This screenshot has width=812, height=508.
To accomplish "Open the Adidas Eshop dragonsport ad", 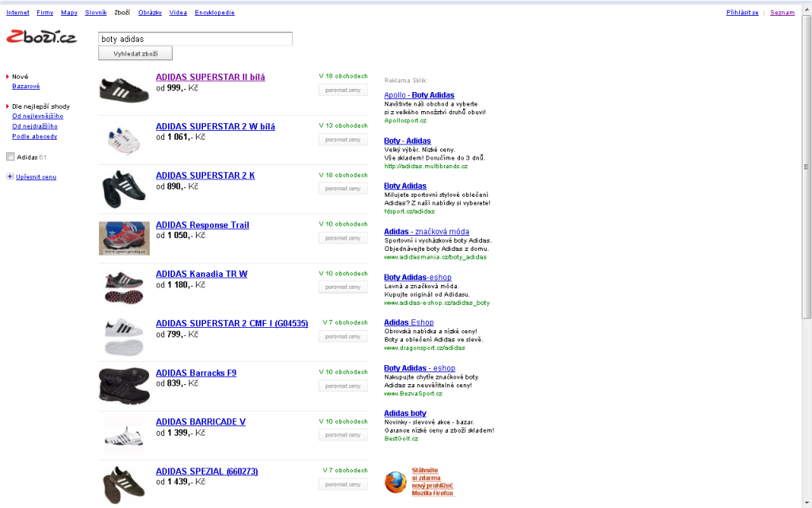I will click(408, 322).
